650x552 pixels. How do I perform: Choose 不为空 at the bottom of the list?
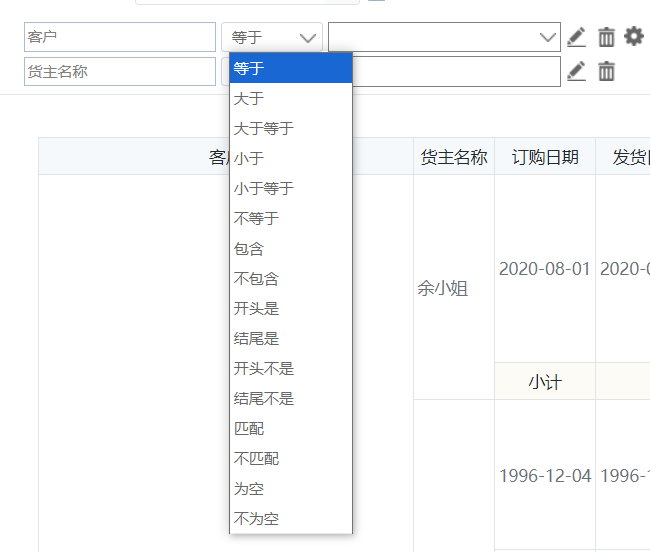click(x=256, y=519)
